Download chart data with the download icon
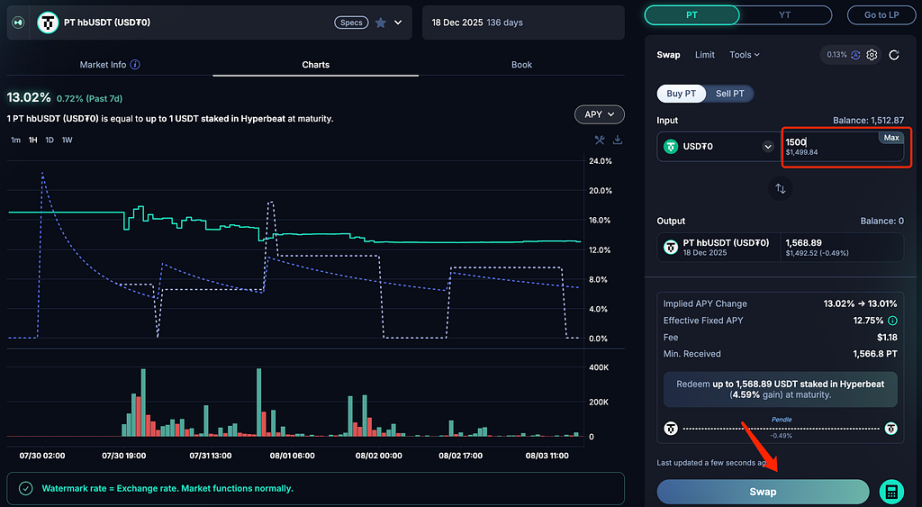 (617, 139)
